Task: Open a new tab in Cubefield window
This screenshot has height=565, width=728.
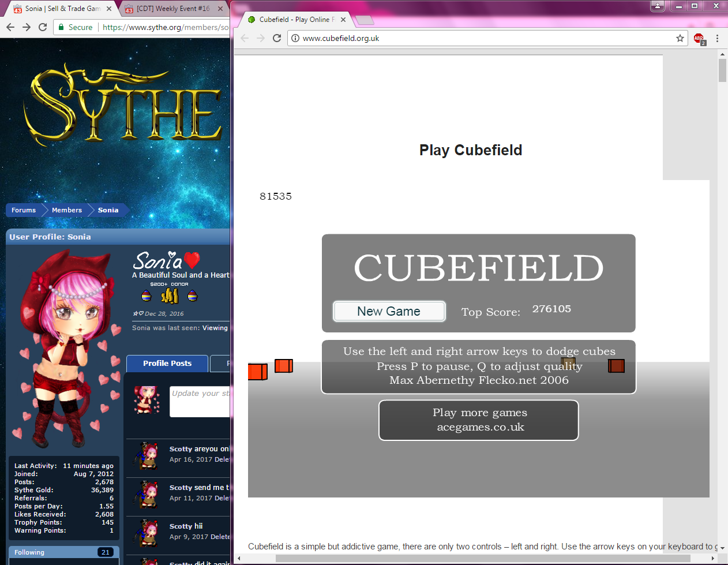Action: coord(365,20)
